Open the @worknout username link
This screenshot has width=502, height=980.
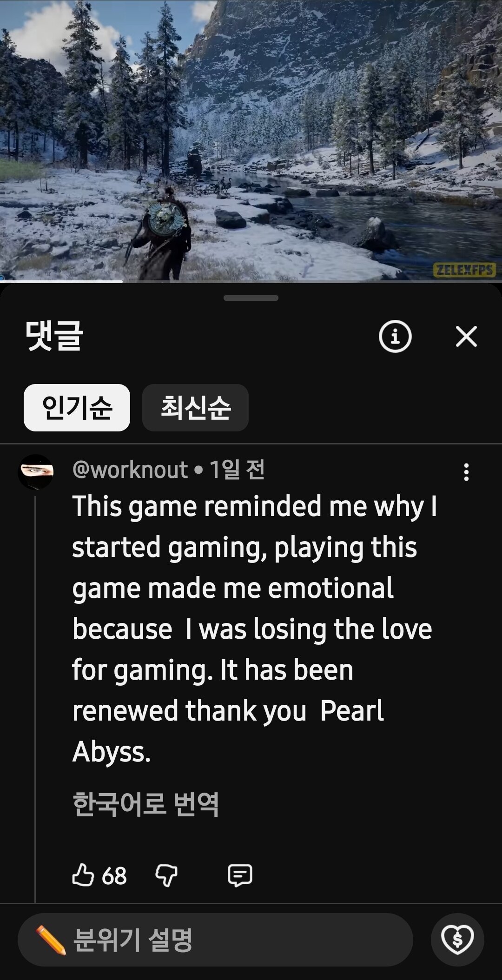pos(130,470)
